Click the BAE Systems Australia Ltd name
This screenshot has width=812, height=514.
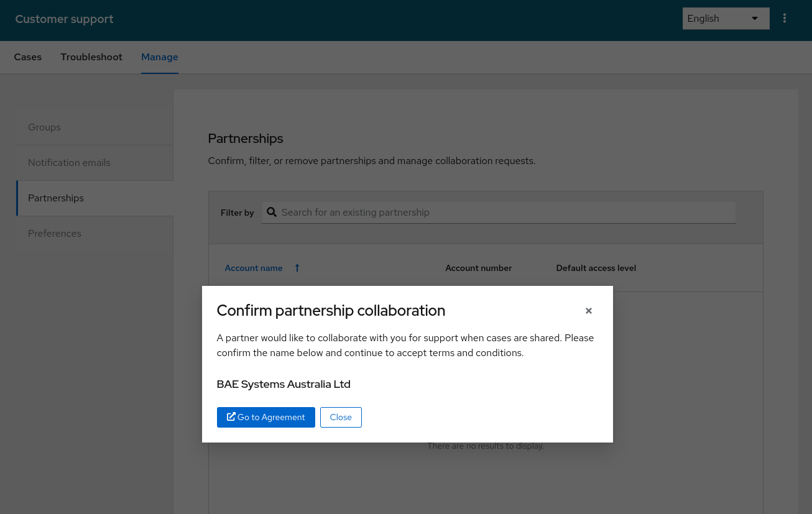pos(284,384)
